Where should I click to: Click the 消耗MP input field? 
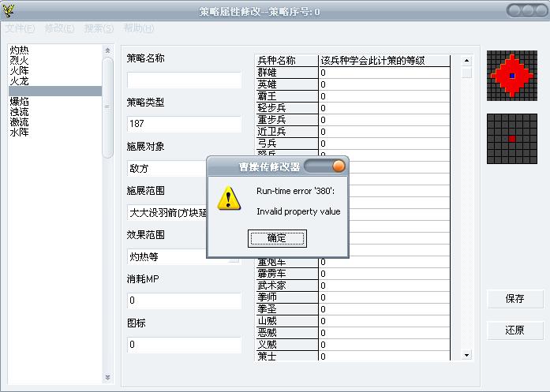click(184, 301)
